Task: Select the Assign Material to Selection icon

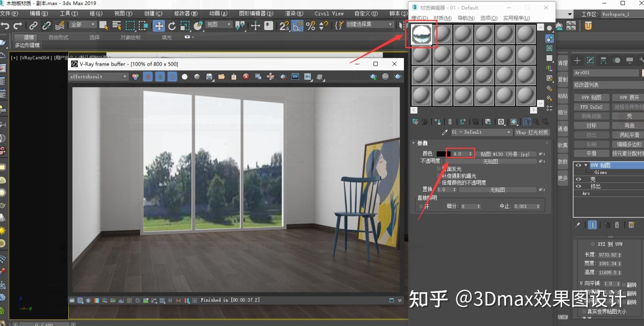Action: pyautogui.click(x=438, y=122)
